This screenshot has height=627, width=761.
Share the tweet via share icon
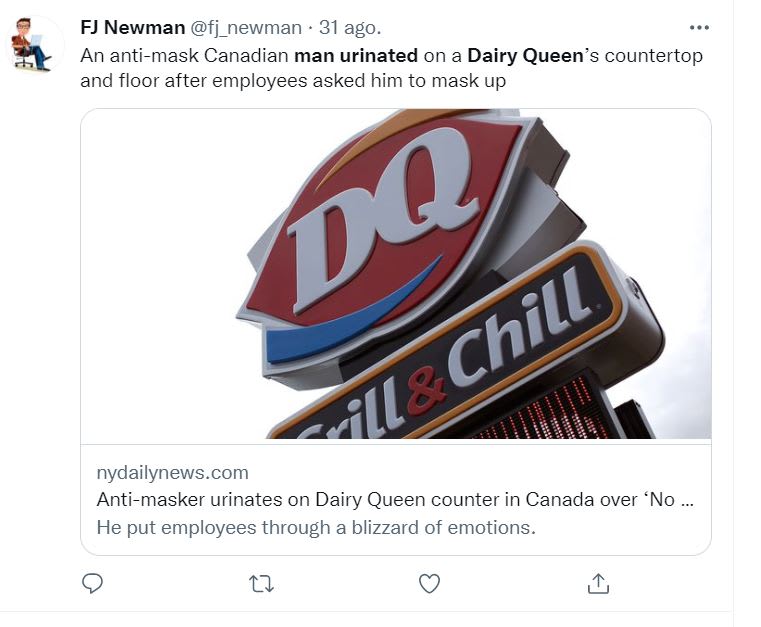click(x=598, y=583)
